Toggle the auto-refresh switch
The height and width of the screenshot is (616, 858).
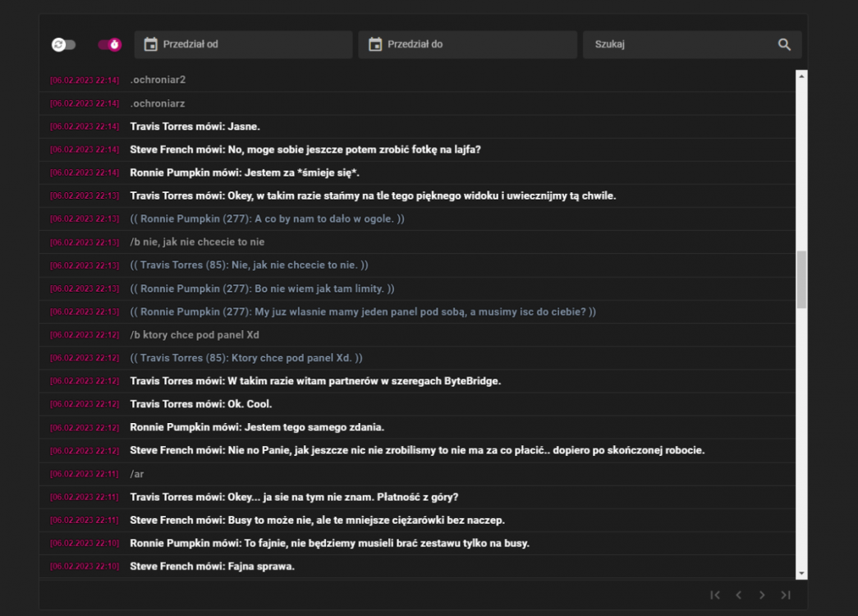[x=63, y=44]
